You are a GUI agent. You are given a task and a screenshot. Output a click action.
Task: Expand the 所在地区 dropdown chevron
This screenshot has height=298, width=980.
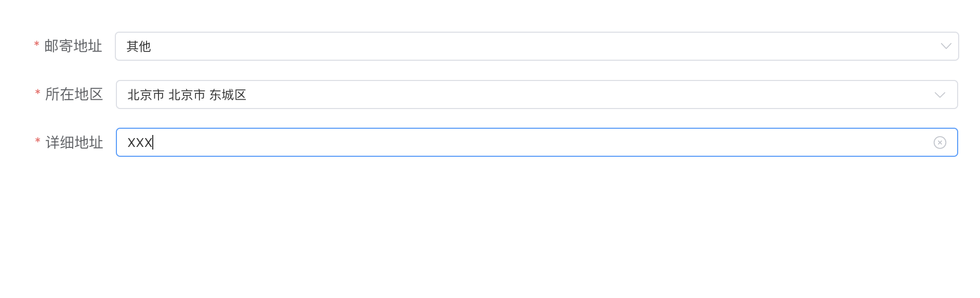(939, 94)
